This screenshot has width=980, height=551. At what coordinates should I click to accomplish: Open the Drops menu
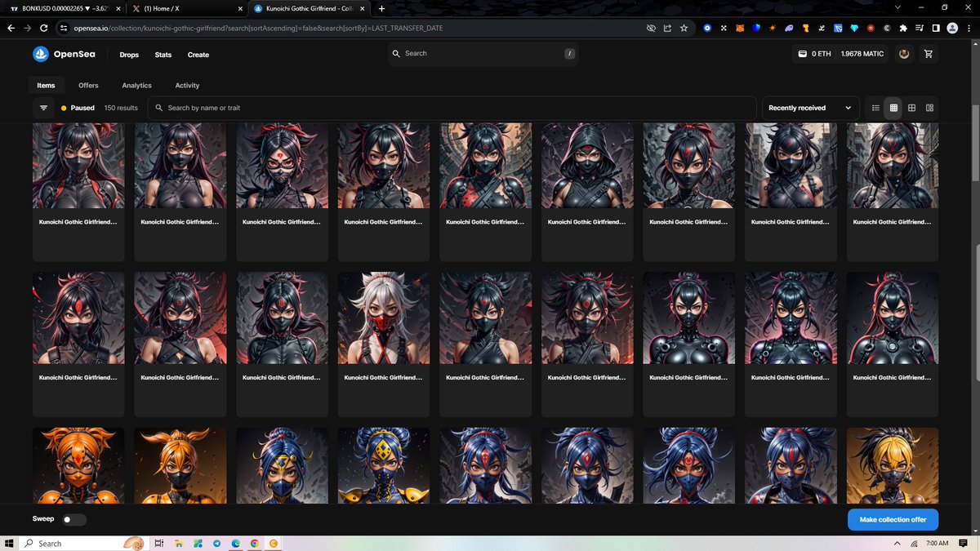coord(129,55)
